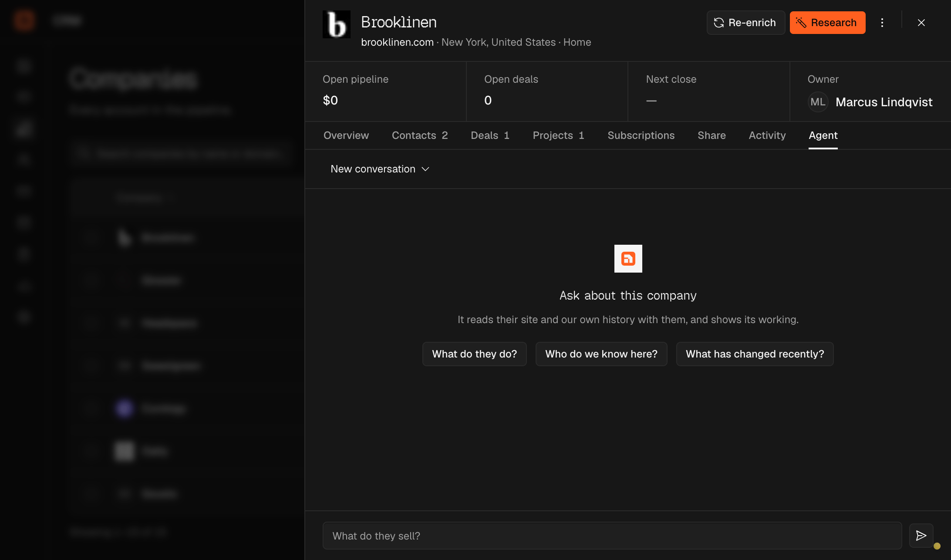Click the ML owner avatar
Viewport: 951px width, 560px height.
[x=818, y=102]
